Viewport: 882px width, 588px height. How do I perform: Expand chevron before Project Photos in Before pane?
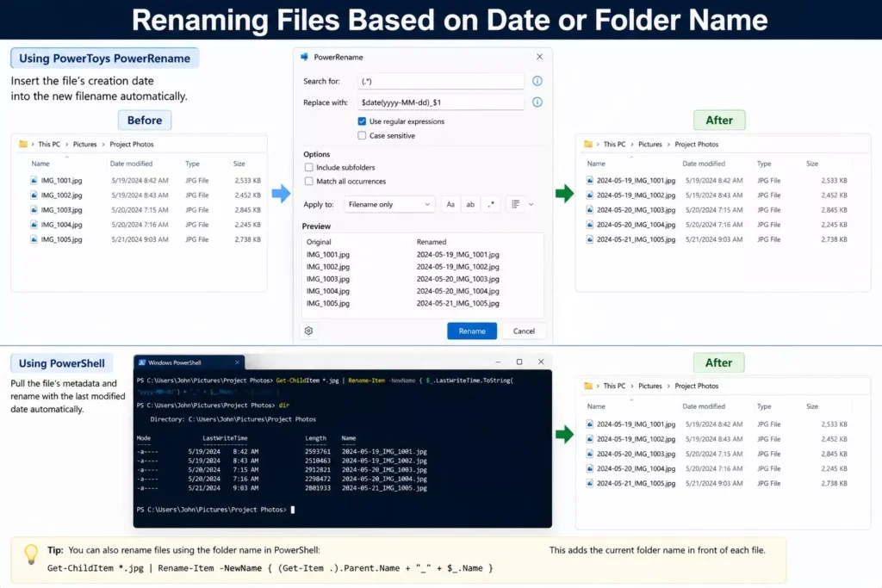[x=103, y=145]
